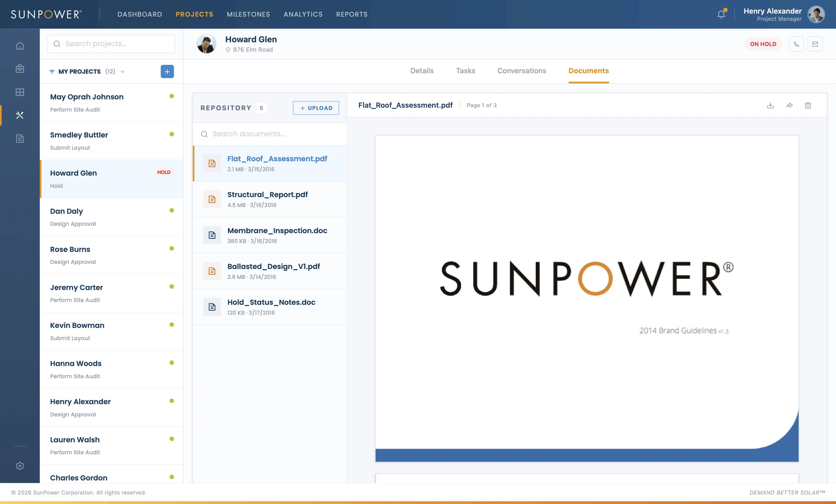
Task: Open Henry Alexander project in list
Action: [111, 408]
